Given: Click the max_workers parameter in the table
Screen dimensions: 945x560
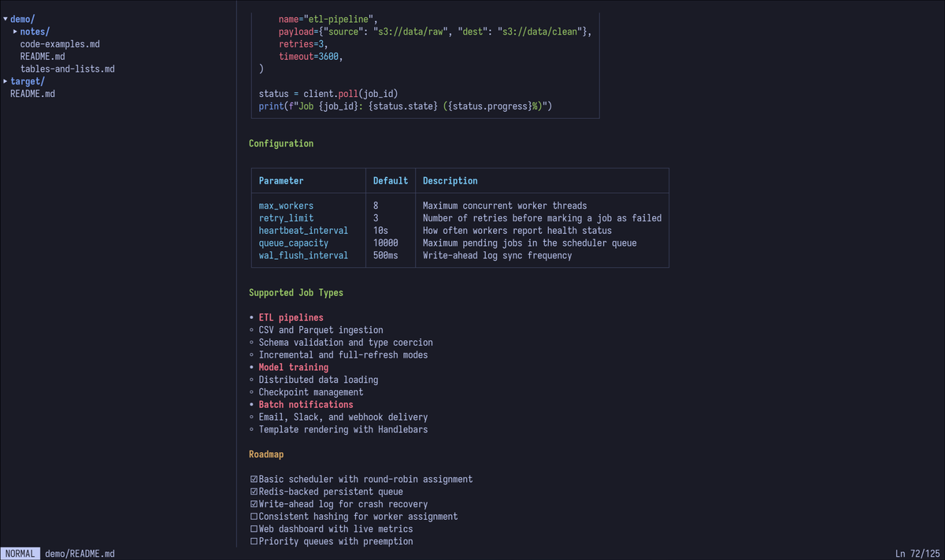Looking at the screenshot, I should [286, 206].
